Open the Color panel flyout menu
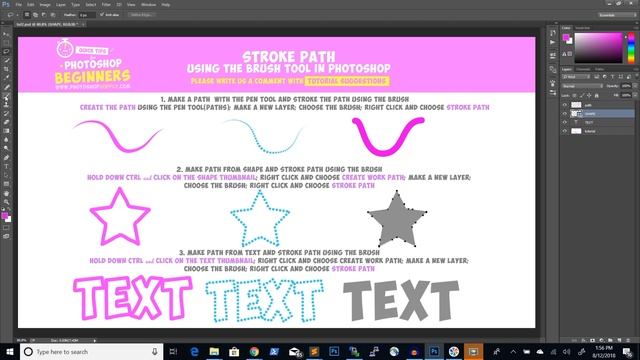Image resolution: width=640 pixels, height=360 pixels. click(x=637, y=28)
